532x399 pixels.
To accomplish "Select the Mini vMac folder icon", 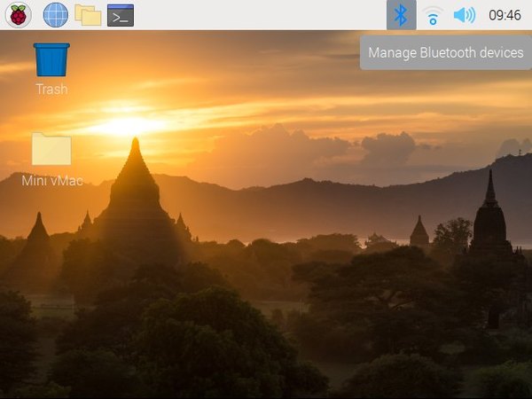I will [51, 149].
